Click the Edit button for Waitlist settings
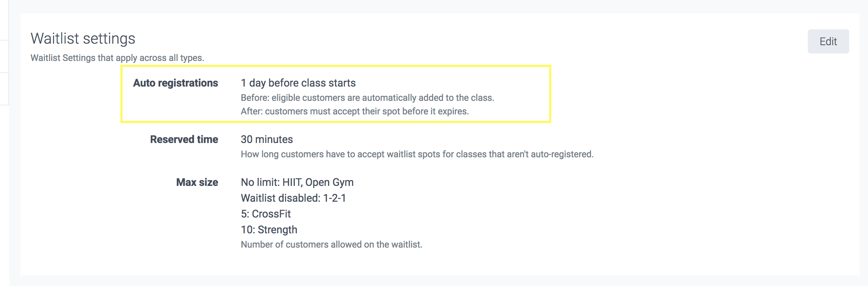 coord(828,41)
